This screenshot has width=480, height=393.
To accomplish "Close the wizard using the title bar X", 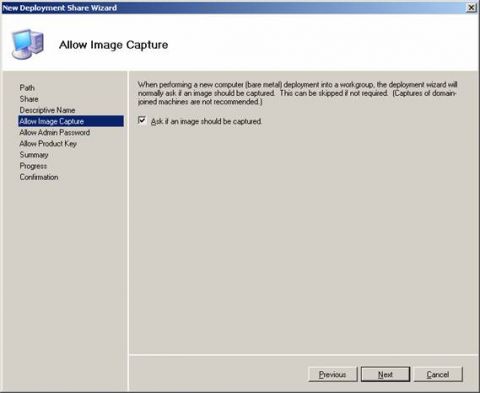I will tap(471, 7).
